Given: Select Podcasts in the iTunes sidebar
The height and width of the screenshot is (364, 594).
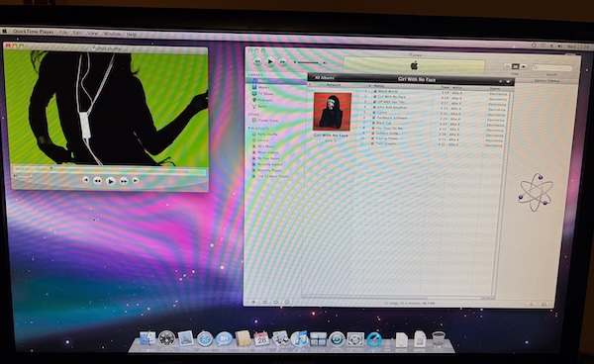Looking at the screenshot, I should point(265,100).
